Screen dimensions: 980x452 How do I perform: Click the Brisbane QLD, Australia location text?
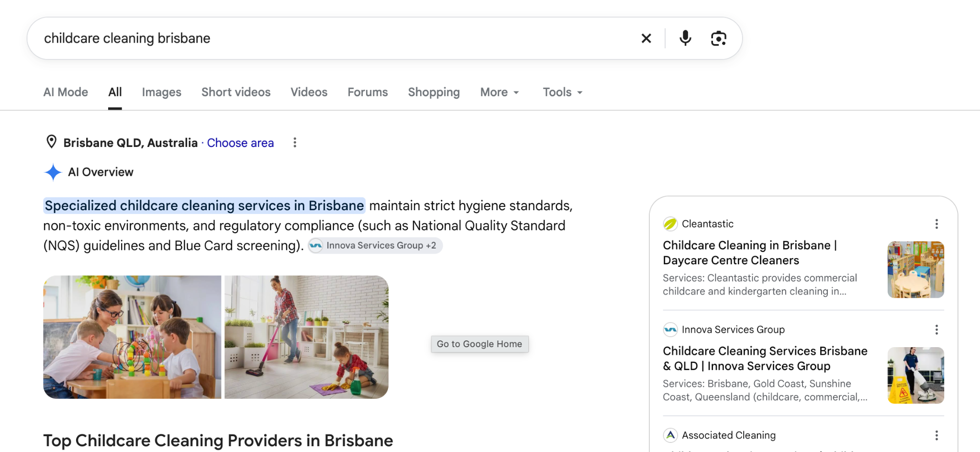130,143
